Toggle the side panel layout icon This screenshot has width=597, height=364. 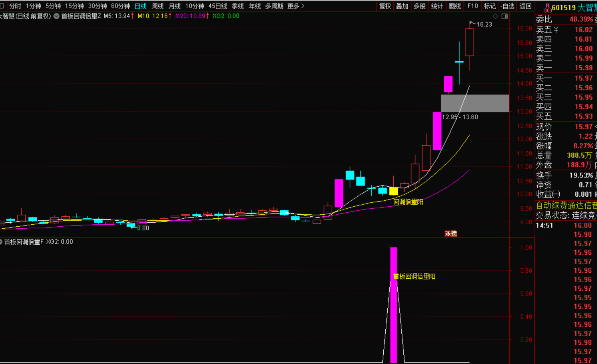(504, 16)
